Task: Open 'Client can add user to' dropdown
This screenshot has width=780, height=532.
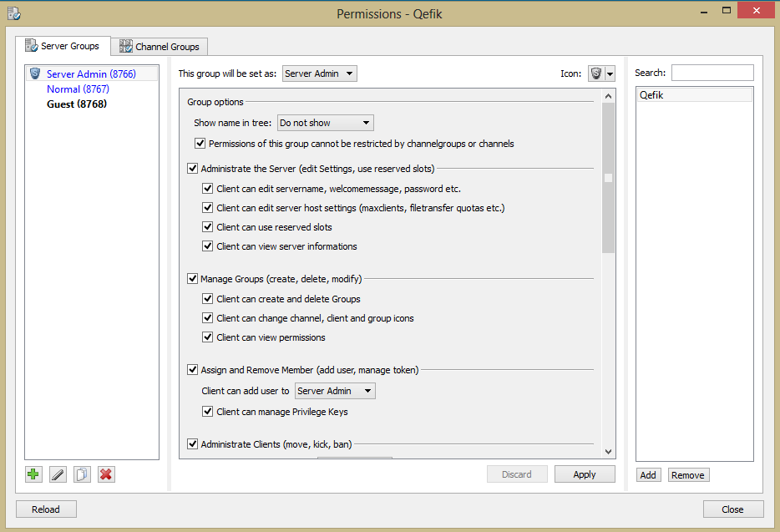Action: point(336,391)
